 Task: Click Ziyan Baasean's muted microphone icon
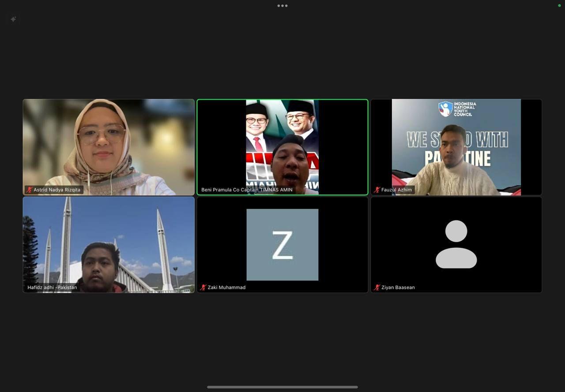coord(377,287)
